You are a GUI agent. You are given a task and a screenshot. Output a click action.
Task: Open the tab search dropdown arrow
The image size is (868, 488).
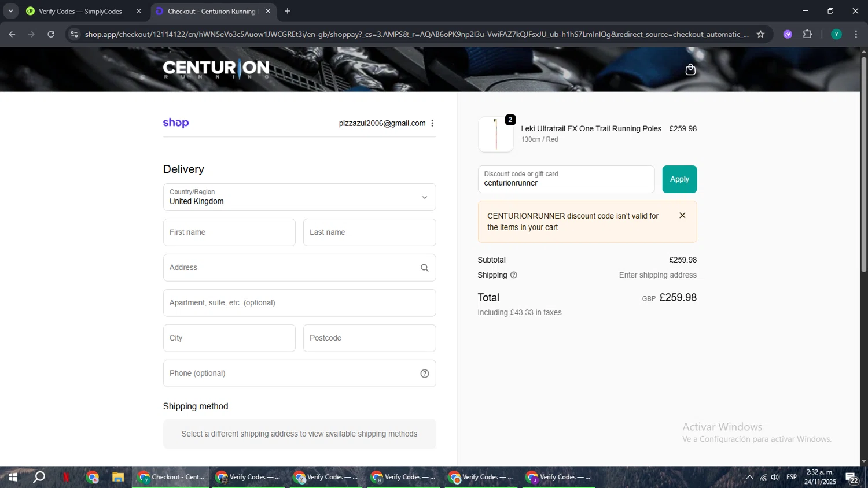[x=10, y=11]
